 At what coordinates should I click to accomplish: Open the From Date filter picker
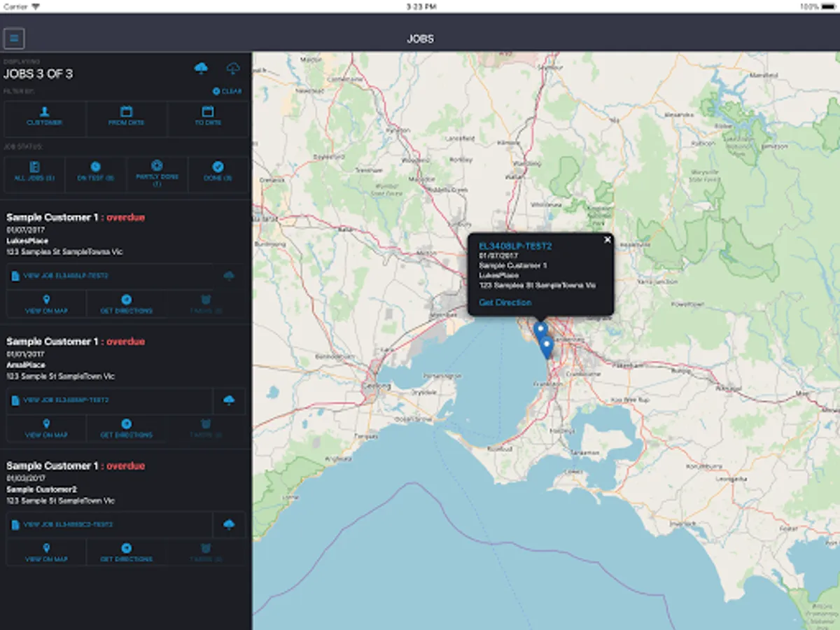click(126, 116)
